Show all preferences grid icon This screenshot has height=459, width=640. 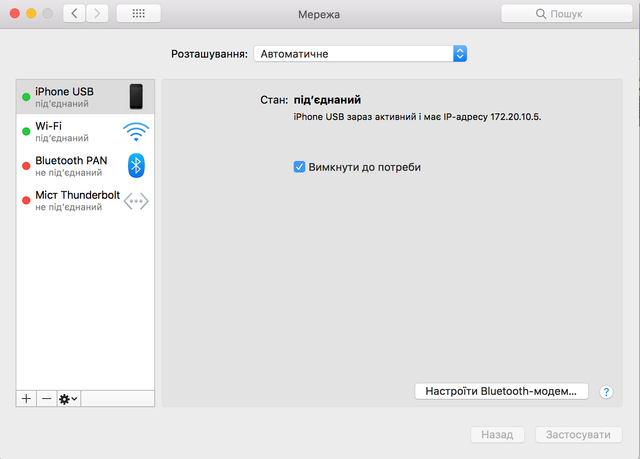[x=138, y=14]
